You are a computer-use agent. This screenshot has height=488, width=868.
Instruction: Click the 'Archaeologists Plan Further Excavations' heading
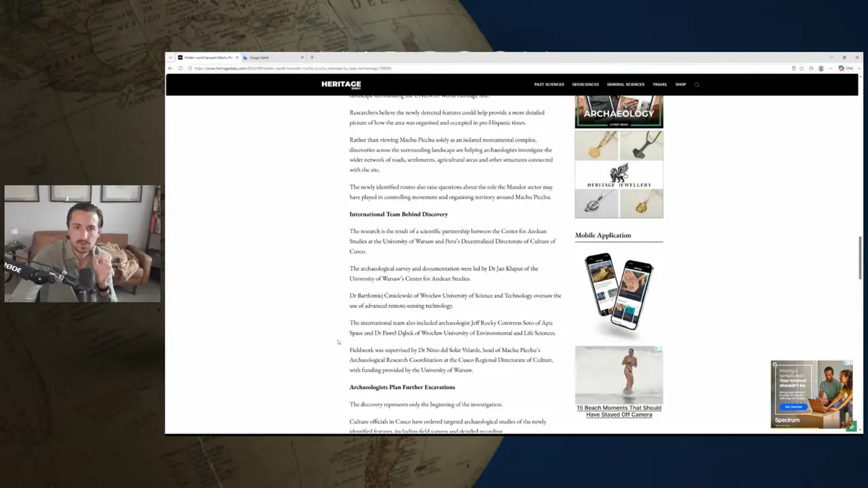point(402,387)
